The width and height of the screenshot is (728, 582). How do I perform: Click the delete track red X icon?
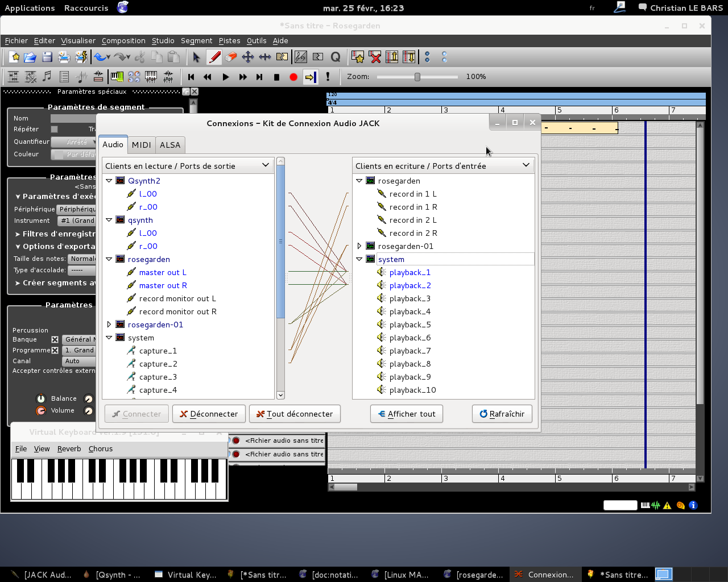point(375,57)
